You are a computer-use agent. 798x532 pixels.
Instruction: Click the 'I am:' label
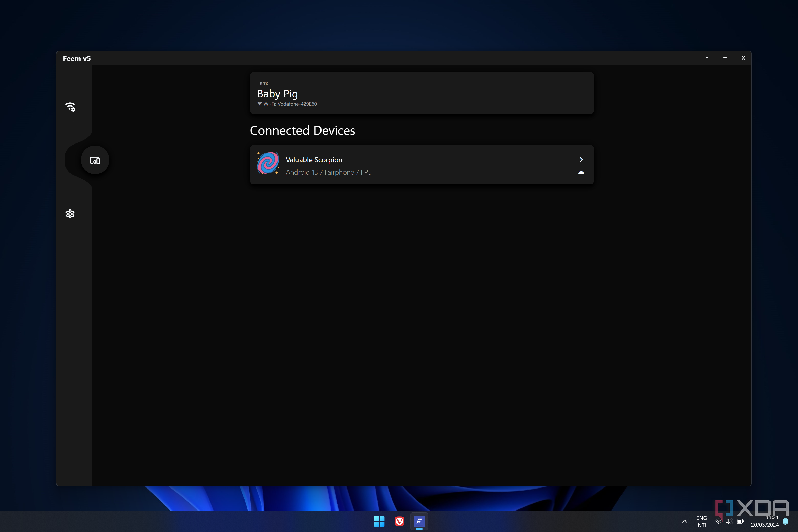(x=262, y=83)
